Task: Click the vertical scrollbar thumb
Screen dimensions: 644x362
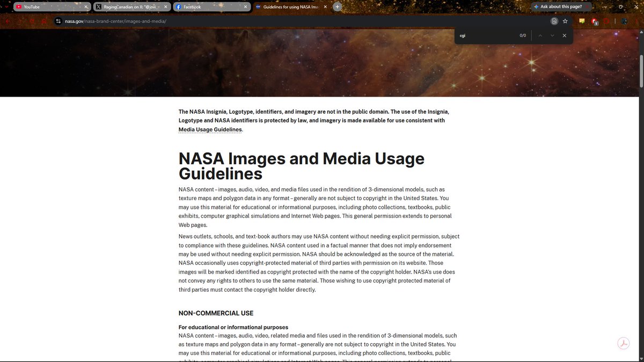Action: point(641,71)
